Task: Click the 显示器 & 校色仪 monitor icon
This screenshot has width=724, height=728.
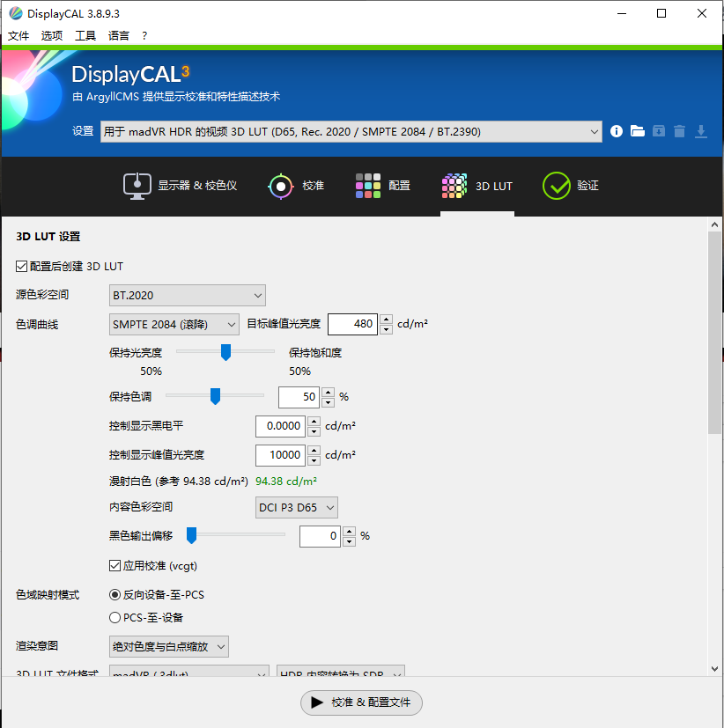Action: (137, 186)
